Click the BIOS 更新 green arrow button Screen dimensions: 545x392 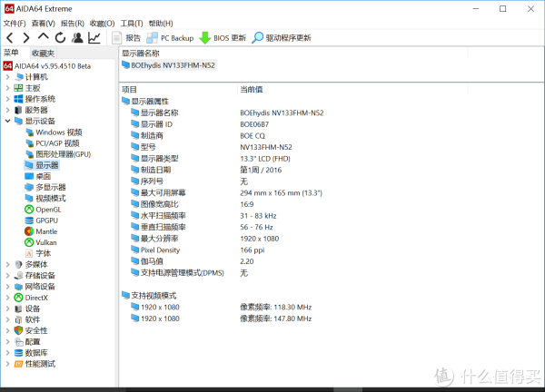pos(223,38)
